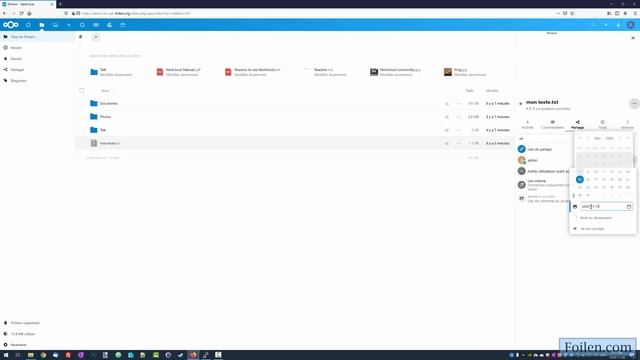
Task: Open user avatar menu in header
Action: [631, 25]
